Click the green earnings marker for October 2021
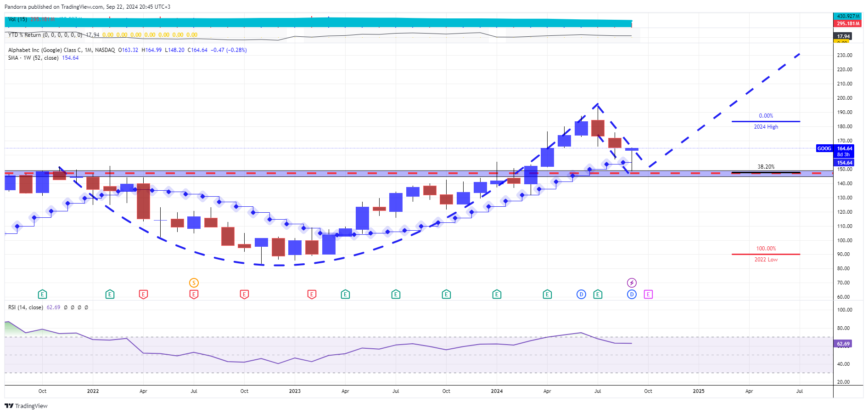The width and height of the screenshot is (868, 414). click(42, 294)
